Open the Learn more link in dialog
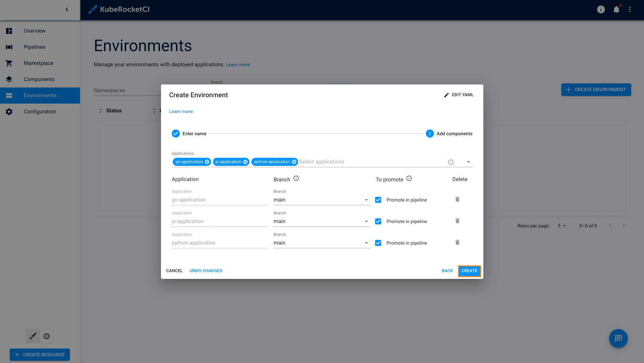The width and height of the screenshot is (644, 363). pos(181,111)
